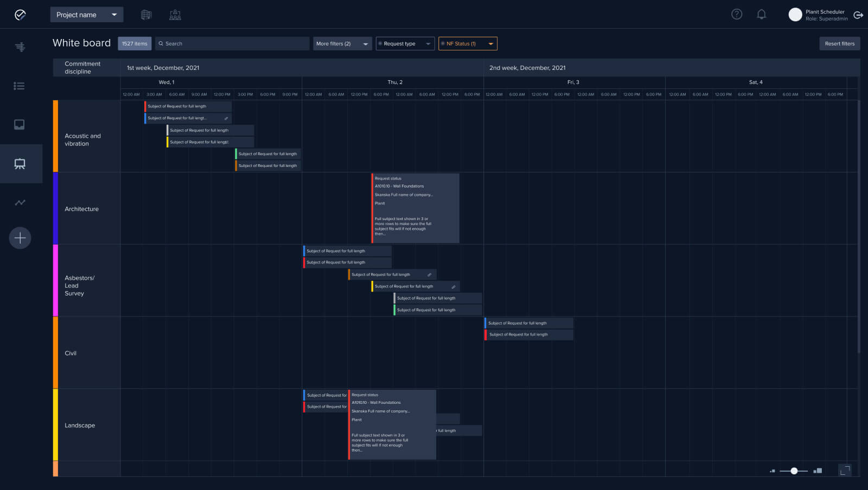
Task: Click the round plus button in sidebar
Action: click(x=20, y=238)
